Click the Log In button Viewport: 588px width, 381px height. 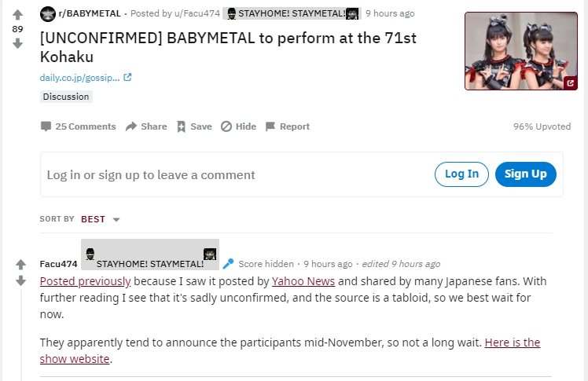(461, 174)
